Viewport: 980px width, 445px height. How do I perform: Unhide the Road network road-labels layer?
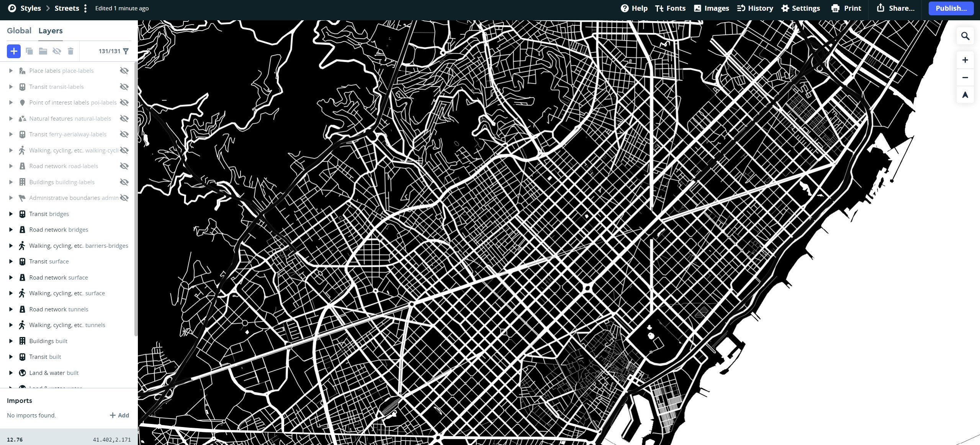[x=124, y=166]
